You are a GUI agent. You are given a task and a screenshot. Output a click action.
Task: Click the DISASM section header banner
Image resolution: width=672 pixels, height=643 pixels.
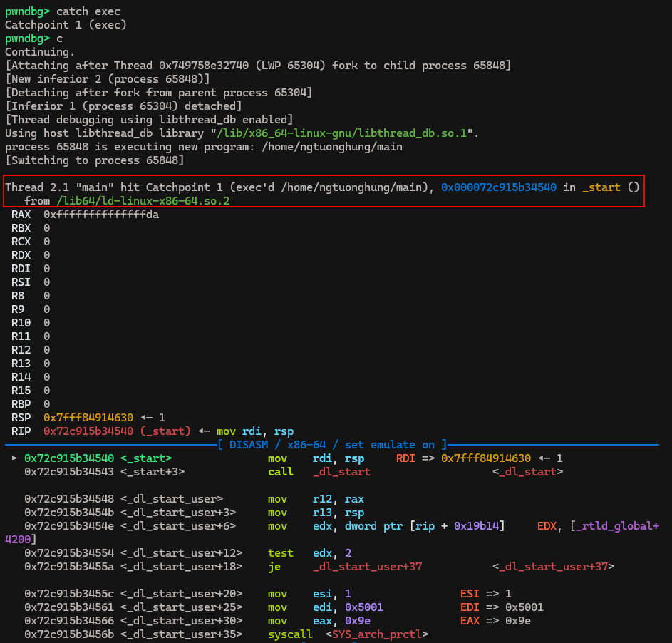tap(332, 445)
